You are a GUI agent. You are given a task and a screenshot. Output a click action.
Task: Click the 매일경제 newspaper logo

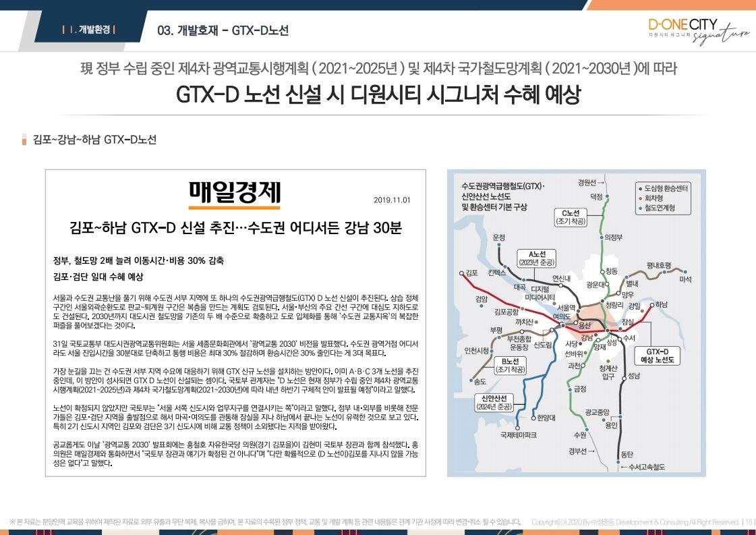click(234, 195)
